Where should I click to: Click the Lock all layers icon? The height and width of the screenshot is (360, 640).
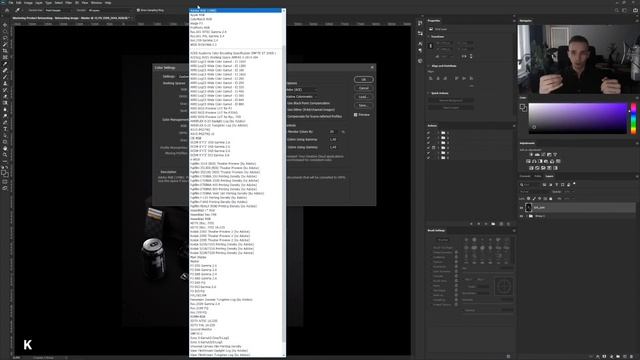point(551,199)
